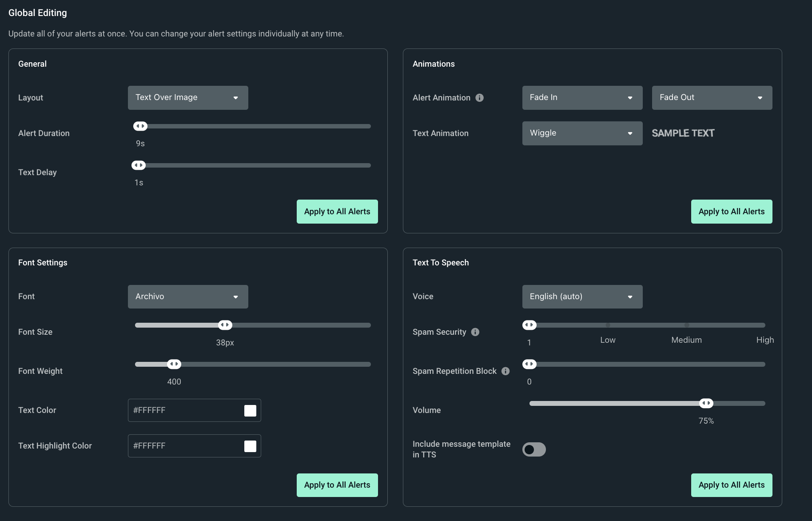812x521 pixels.
Task: Open the Layout dropdown
Action: pyautogui.click(x=188, y=98)
